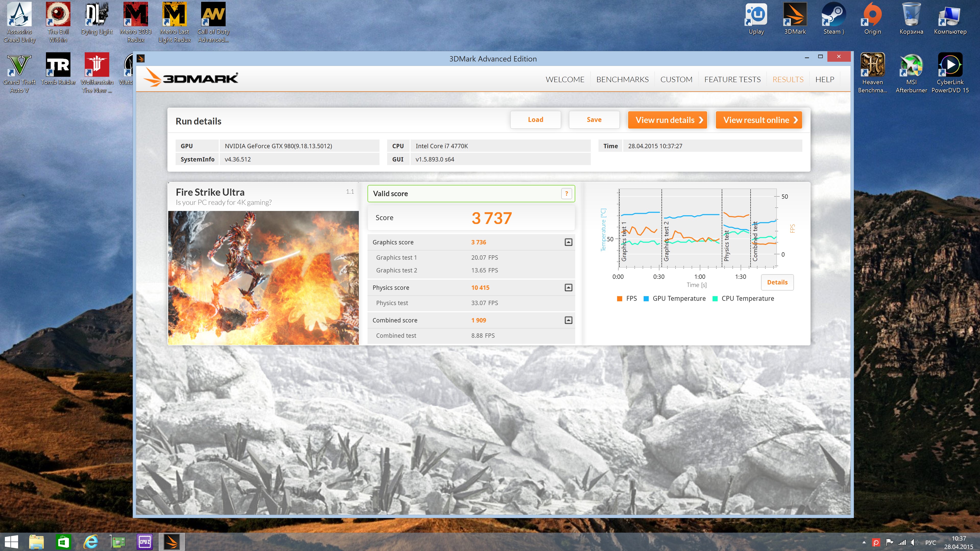Collapse the Physics score section

pyautogui.click(x=568, y=287)
